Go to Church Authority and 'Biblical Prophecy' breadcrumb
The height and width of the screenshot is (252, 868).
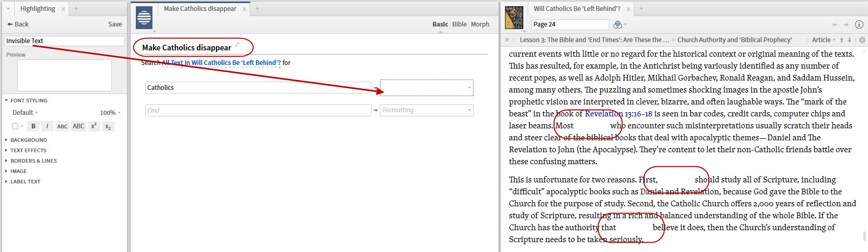pos(734,39)
